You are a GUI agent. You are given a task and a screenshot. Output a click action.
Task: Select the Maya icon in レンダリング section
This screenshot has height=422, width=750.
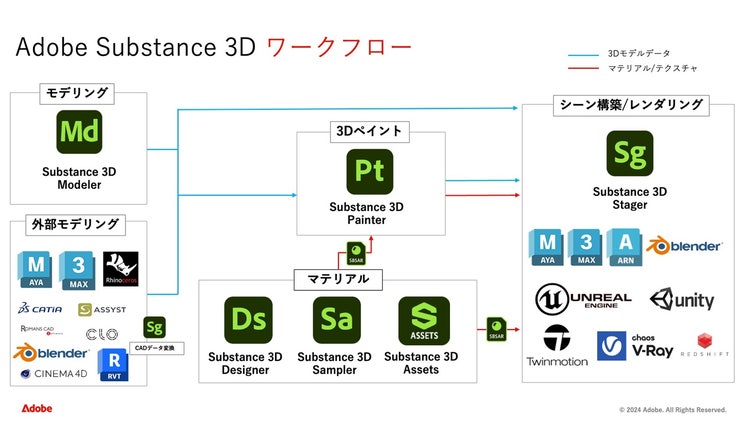(x=547, y=247)
